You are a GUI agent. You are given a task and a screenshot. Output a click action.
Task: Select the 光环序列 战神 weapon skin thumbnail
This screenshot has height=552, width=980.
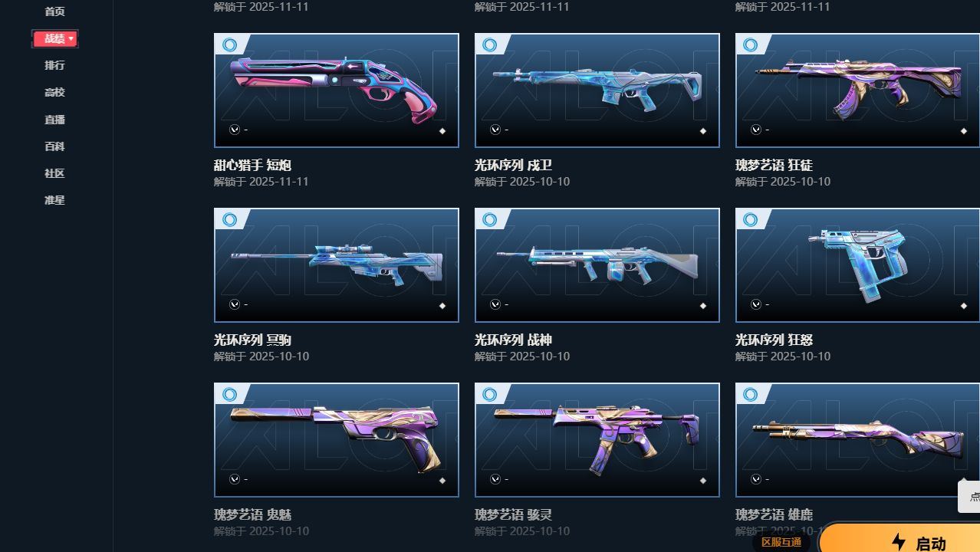click(x=597, y=265)
